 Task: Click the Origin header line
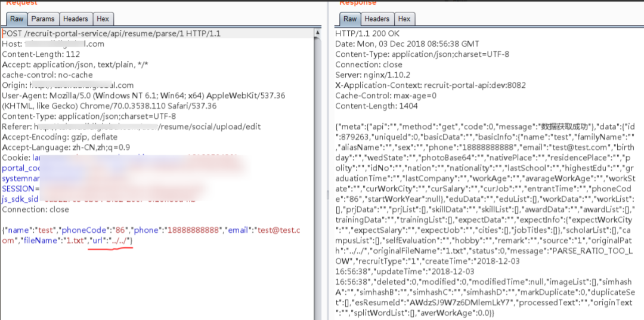68,85
